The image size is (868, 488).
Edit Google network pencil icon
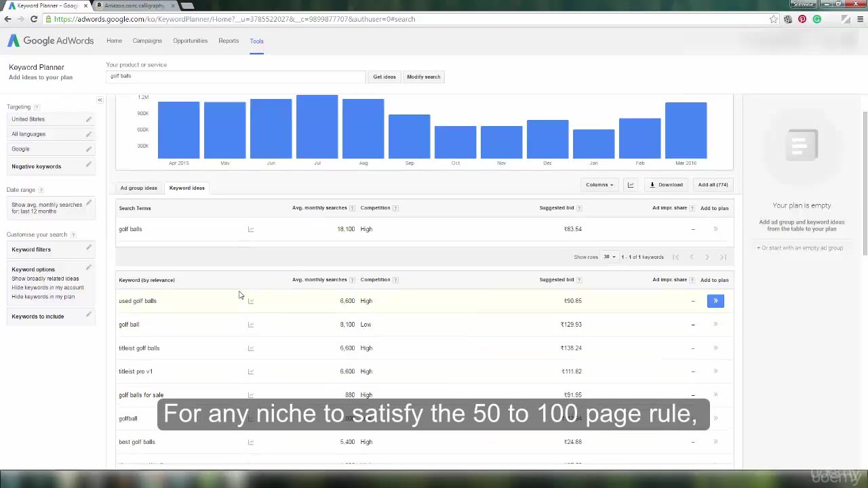tap(88, 149)
